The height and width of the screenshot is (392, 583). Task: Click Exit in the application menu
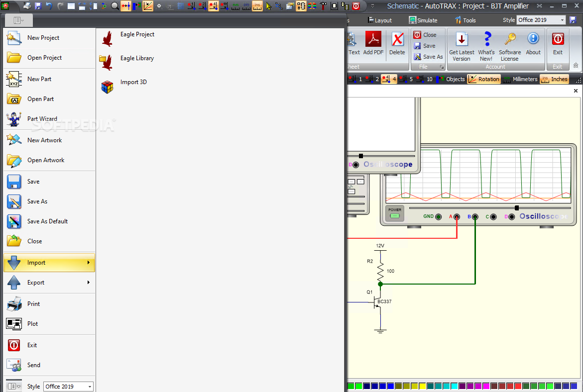[49, 345]
